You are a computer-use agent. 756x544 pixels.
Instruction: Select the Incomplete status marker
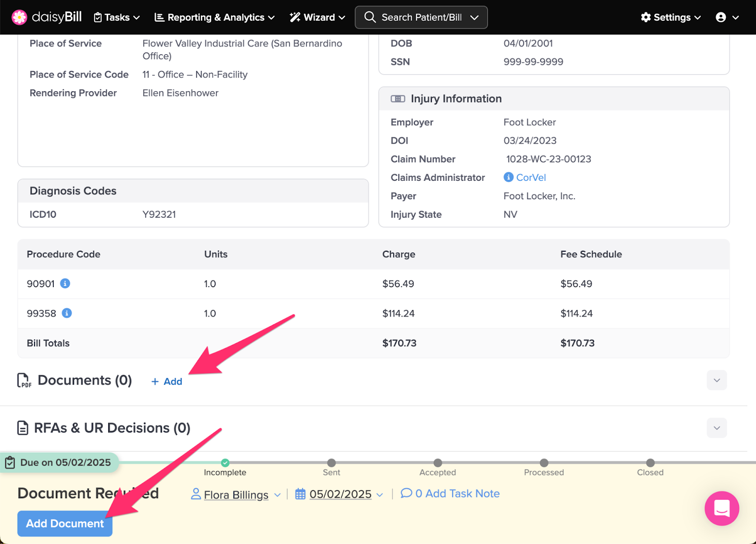[225, 463]
